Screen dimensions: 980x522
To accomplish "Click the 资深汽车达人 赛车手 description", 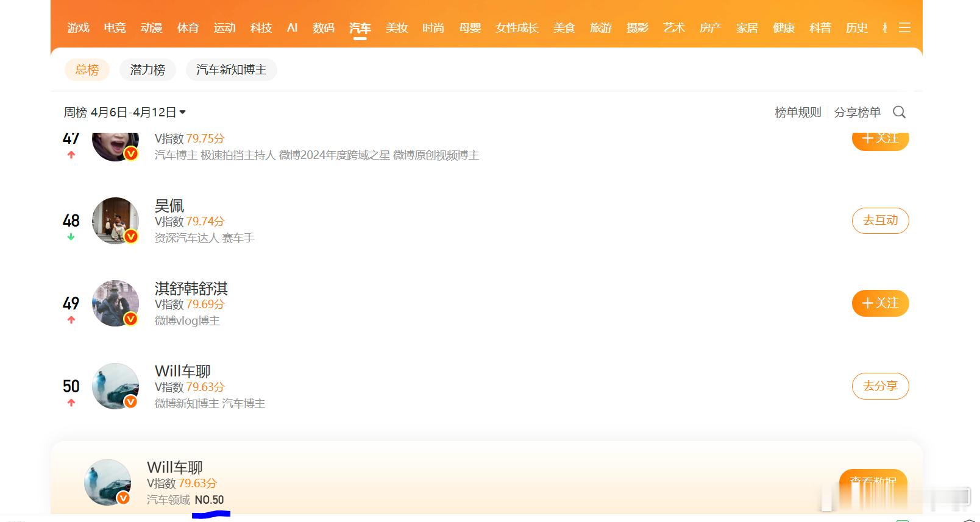I will pos(205,238).
